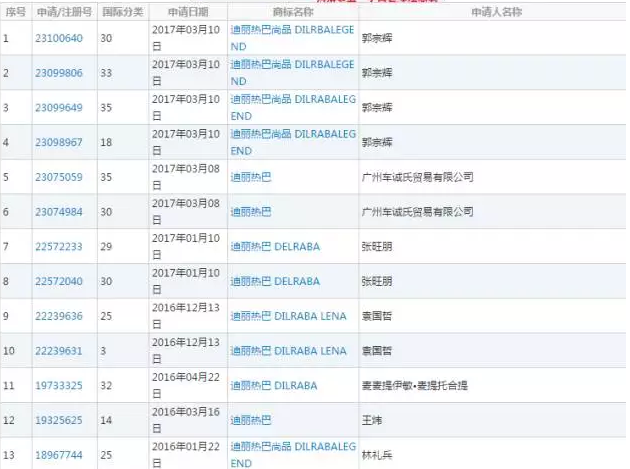
Task: Open trademark 迪丽热巴 DELRABA in row 7
Action: pos(275,246)
